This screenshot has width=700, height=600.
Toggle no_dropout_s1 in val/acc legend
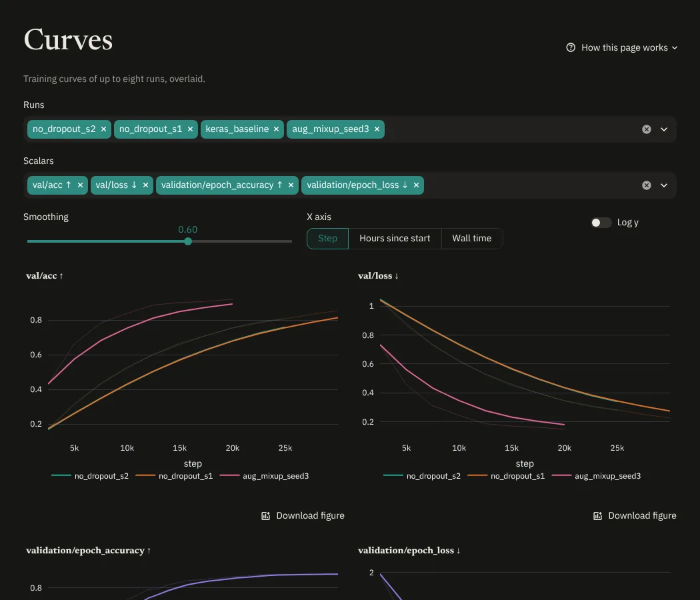coord(174,476)
